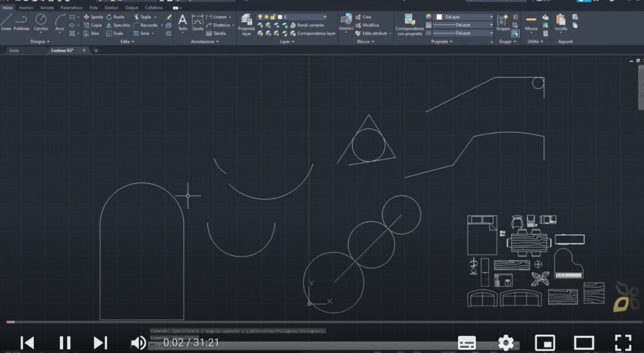Click the Sposta move tool

(x=93, y=17)
